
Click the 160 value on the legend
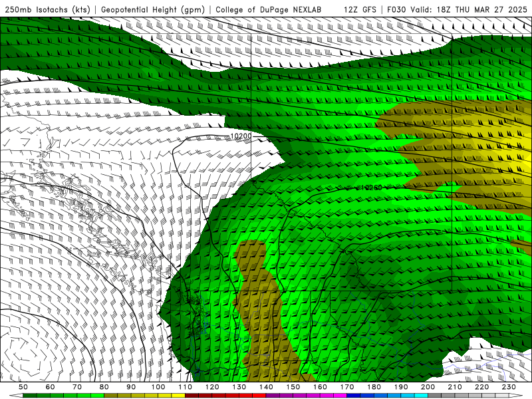pyautogui.click(x=320, y=387)
